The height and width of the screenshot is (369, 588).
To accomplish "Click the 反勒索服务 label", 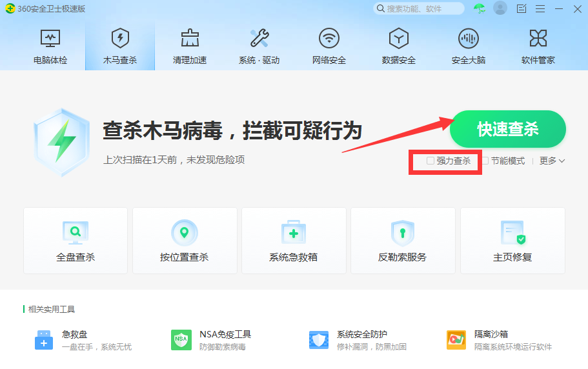I will click(402, 257).
